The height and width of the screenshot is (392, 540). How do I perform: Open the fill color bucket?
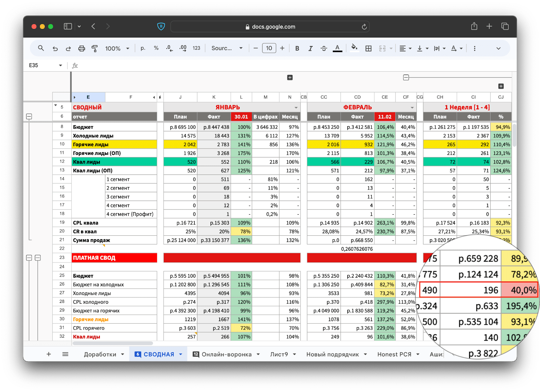[x=354, y=48]
